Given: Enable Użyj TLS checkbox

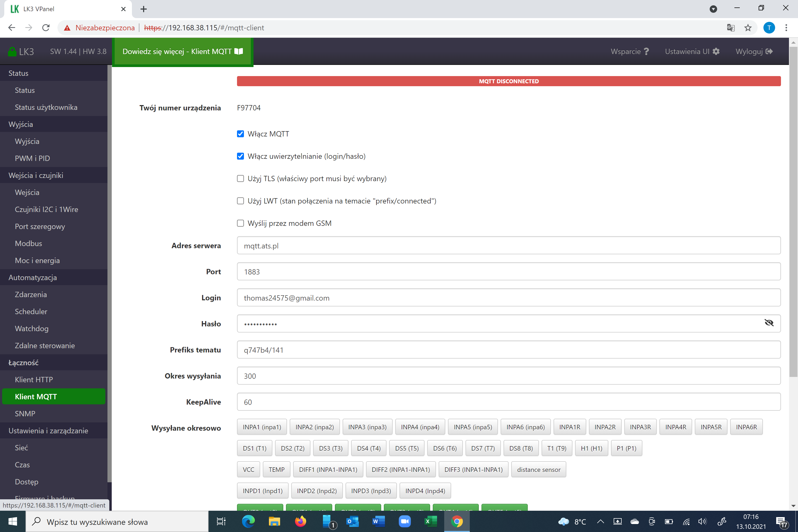Looking at the screenshot, I should coord(240,178).
